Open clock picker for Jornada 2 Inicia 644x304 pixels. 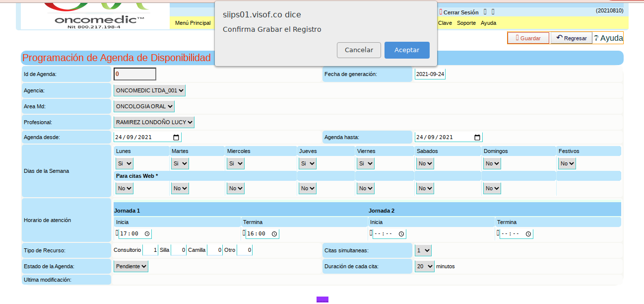tap(401, 234)
